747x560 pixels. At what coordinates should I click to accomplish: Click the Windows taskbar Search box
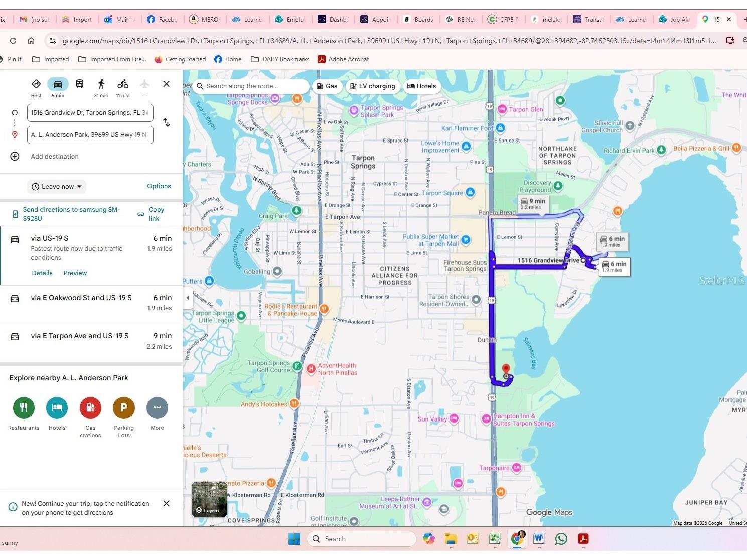tap(362, 539)
